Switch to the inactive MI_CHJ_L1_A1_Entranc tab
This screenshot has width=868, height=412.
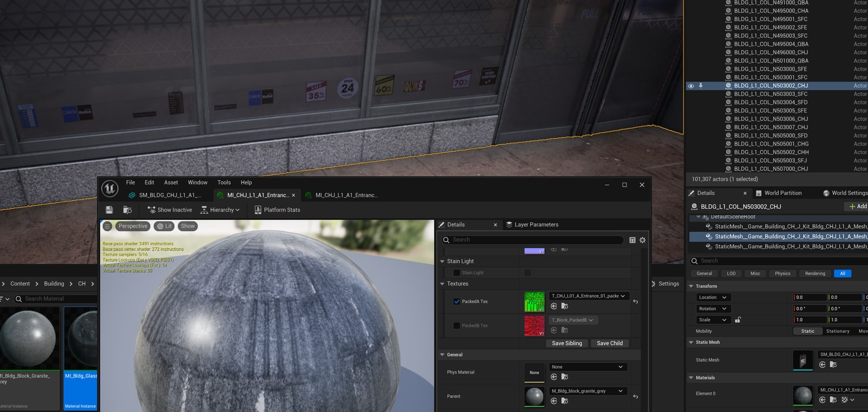(342, 195)
